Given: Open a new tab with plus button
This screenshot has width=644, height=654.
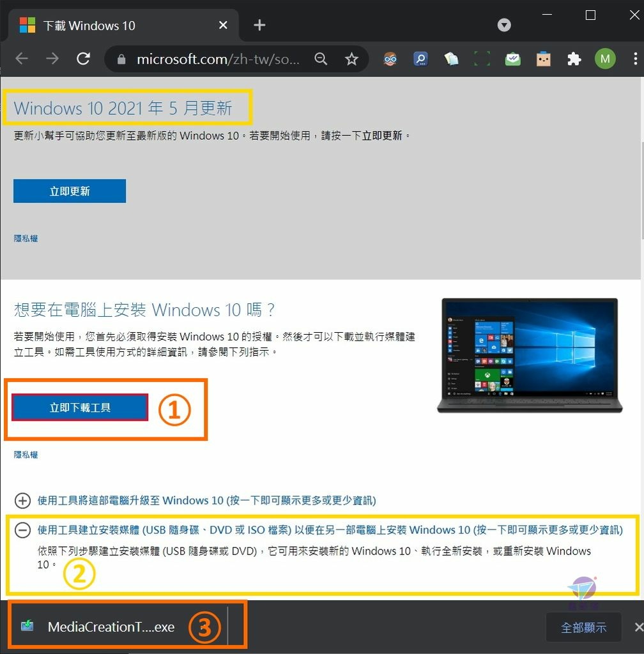Looking at the screenshot, I should point(259,25).
